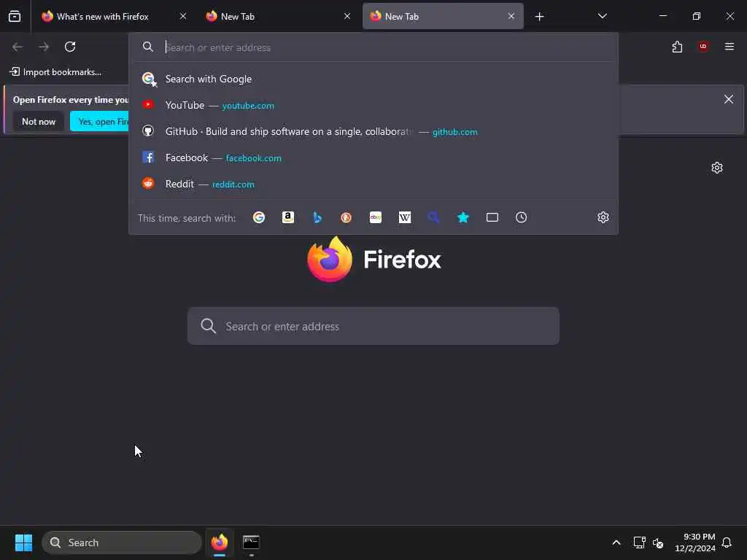747x560 pixels.
Task: Search this time with Amazon icon
Action: click(287, 217)
